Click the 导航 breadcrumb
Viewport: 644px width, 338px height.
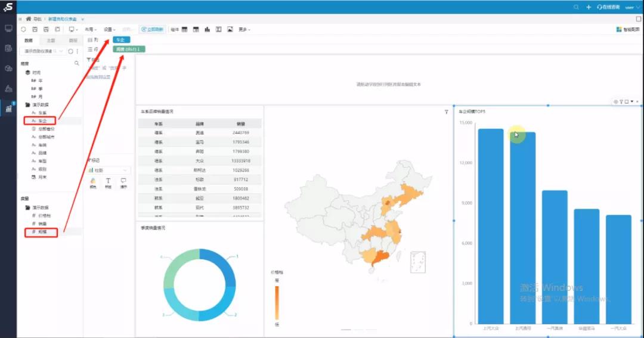coord(38,19)
